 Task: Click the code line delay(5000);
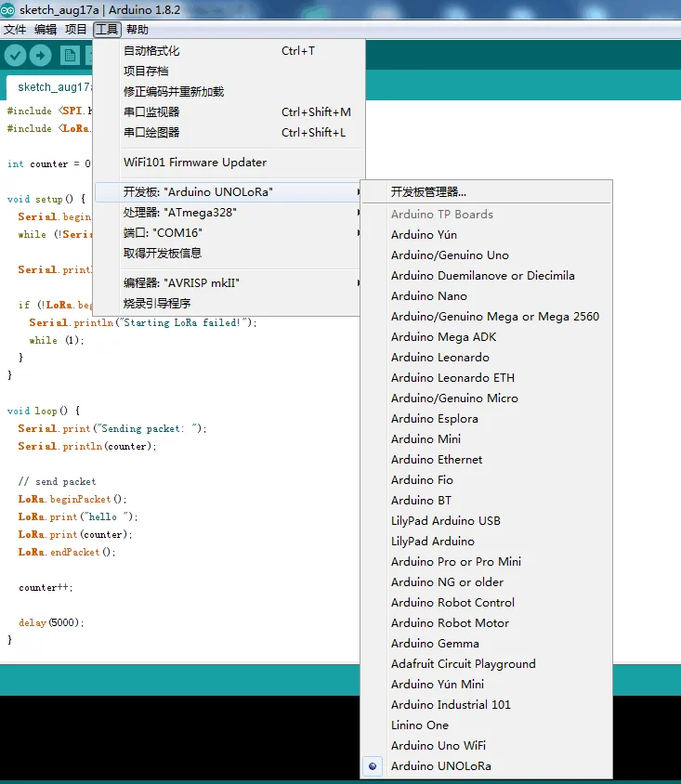pyautogui.click(x=51, y=623)
